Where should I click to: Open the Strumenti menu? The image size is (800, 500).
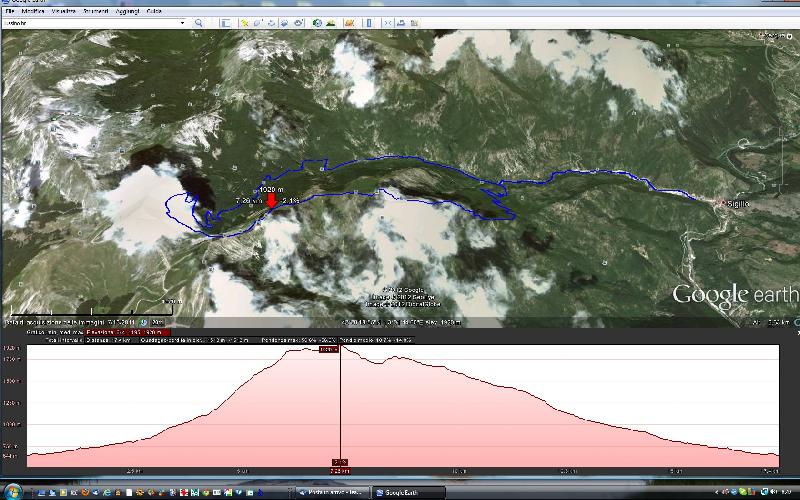(x=95, y=11)
